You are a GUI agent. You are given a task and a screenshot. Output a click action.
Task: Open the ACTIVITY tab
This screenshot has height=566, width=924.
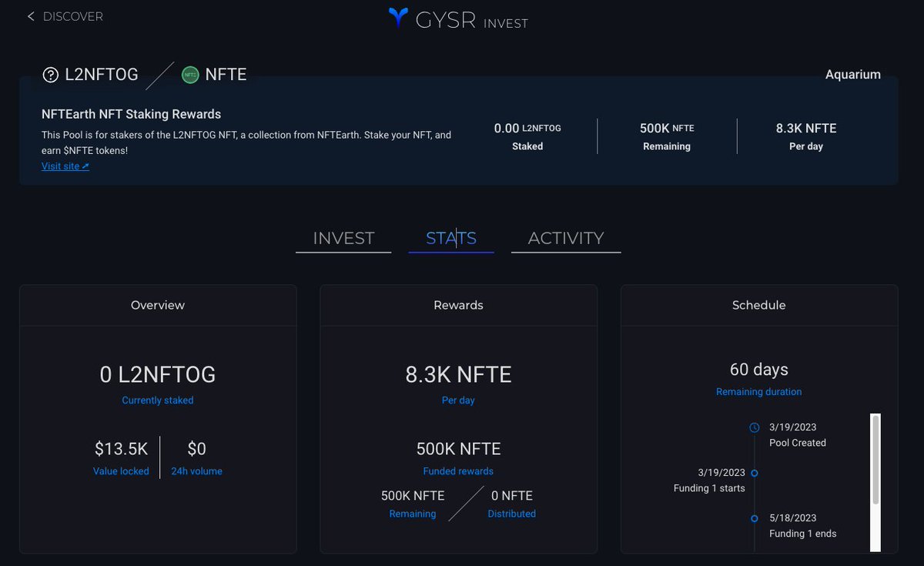[566, 238]
